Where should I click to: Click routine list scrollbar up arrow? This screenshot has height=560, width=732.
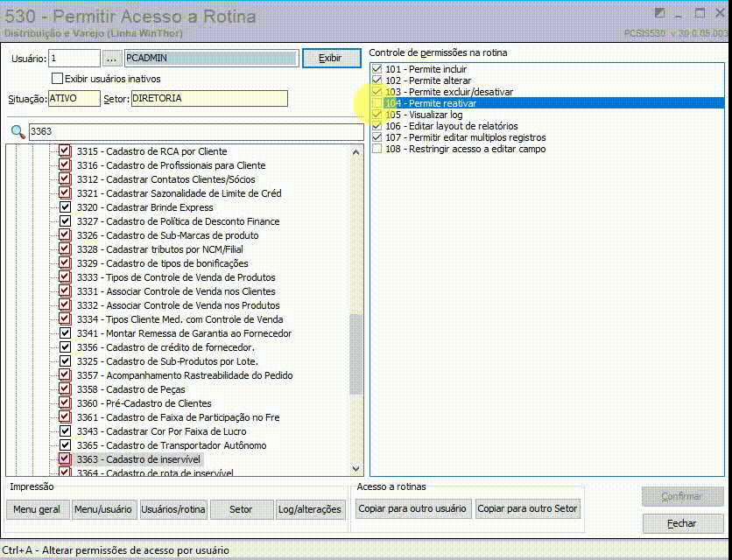pos(356,152)
